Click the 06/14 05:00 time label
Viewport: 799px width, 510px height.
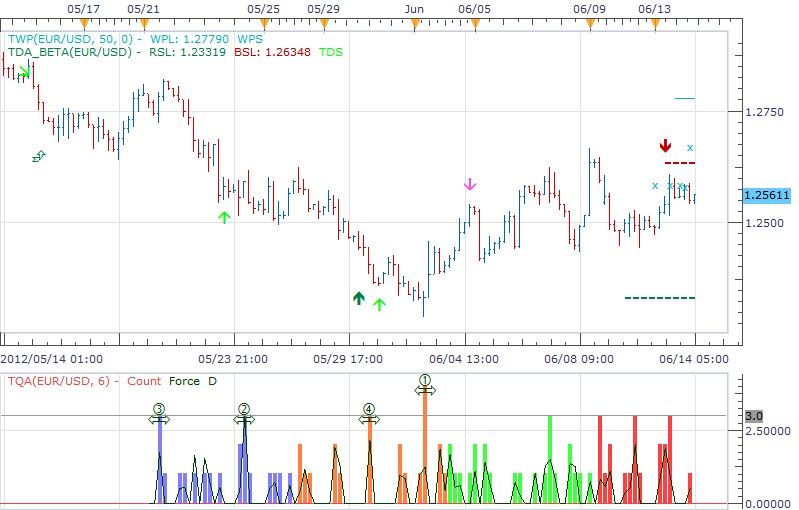pyautogui.click(x=694, y=359)
